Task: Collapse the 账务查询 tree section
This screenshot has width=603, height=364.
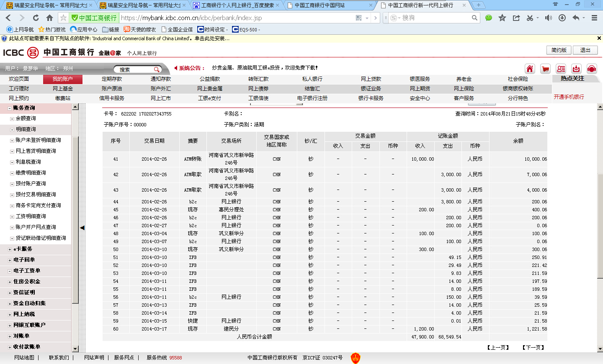Action: tap(10, 108)
